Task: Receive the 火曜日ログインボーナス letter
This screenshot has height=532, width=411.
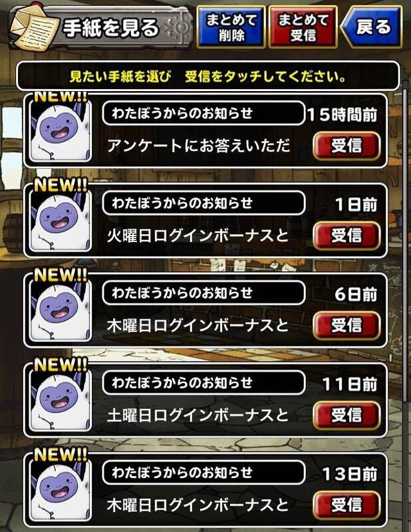Action: [x=346, y=235]
